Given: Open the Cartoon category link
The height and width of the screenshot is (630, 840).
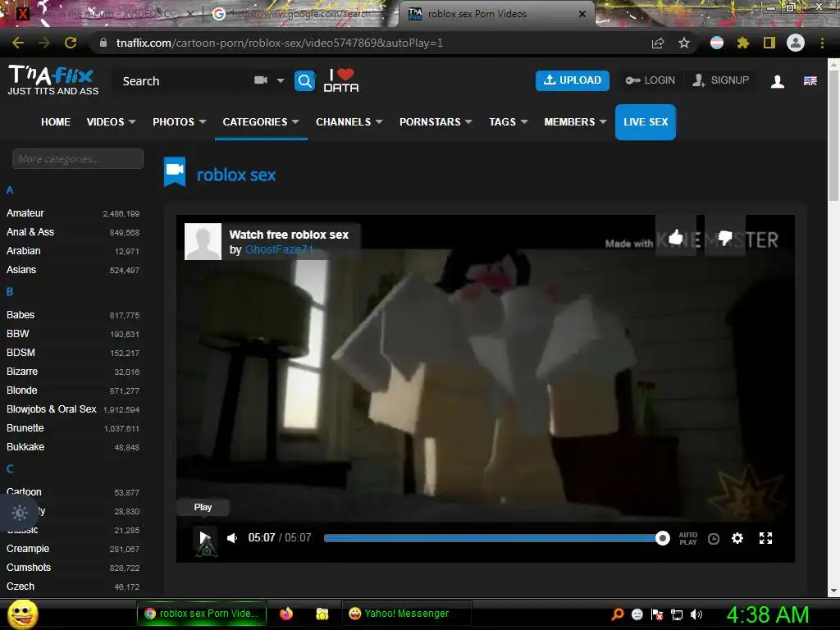Looking at the screenshot, I should 24,492.
